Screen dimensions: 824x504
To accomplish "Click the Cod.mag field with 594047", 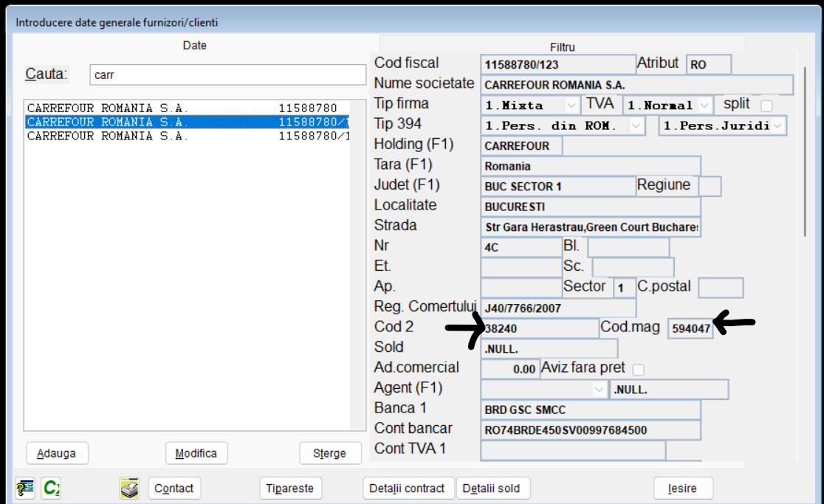I will click(690, 328).
